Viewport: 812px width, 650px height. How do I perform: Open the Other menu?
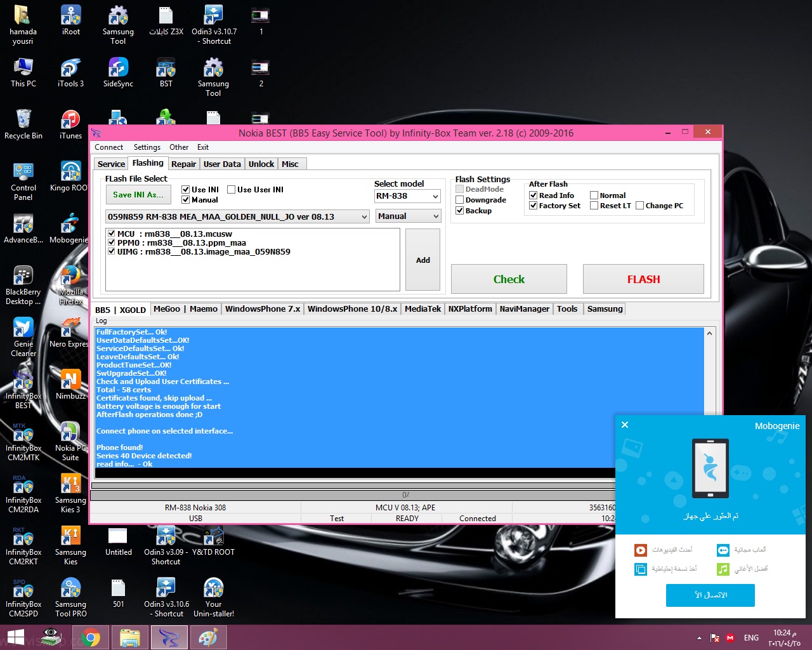coord(179,147)
